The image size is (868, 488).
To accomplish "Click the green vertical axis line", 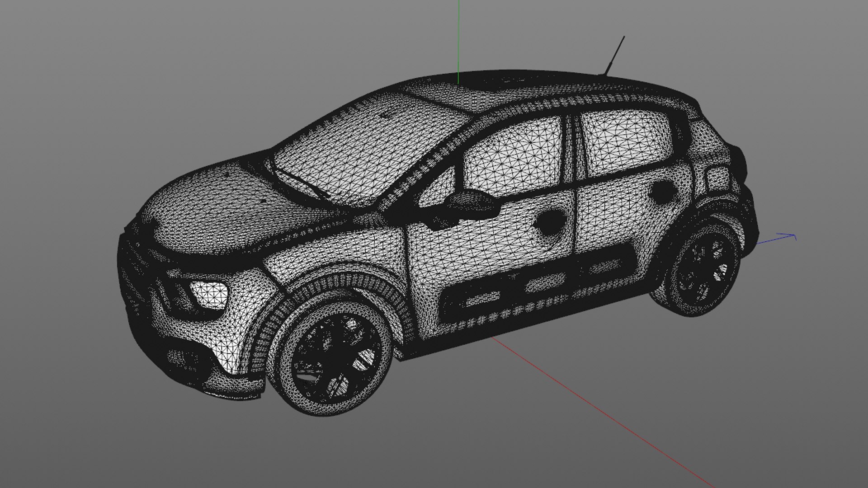I will 459,42.
